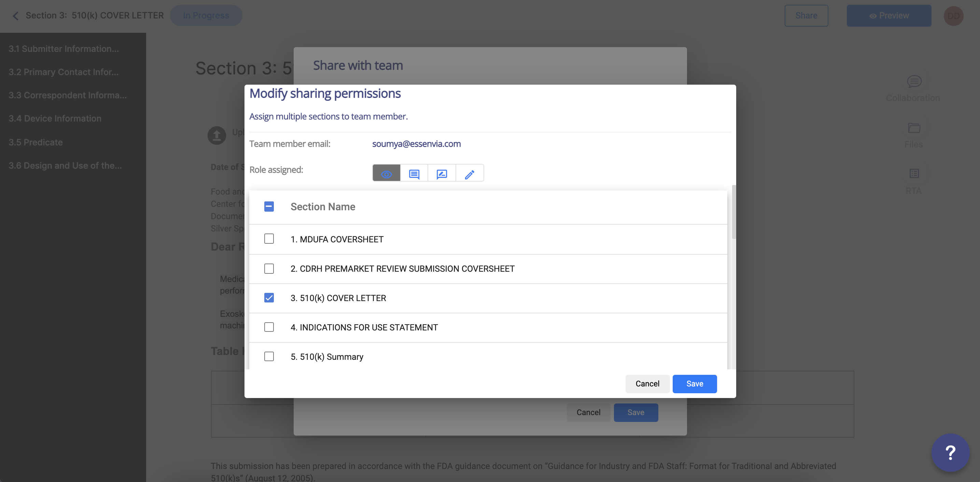
Task: Check the 1. MDUFA COVERSHEET checkbox
Action: tap(269, 239)
